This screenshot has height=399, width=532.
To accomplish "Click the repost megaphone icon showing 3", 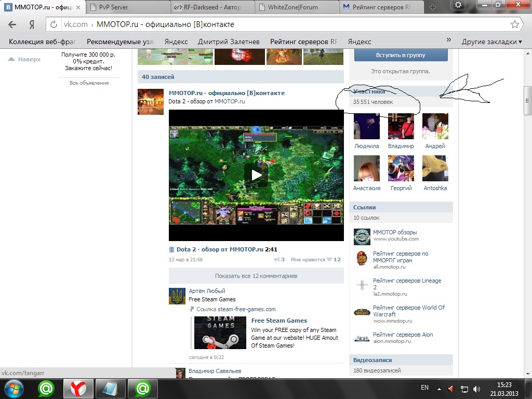I will click(x=276, y=260).
